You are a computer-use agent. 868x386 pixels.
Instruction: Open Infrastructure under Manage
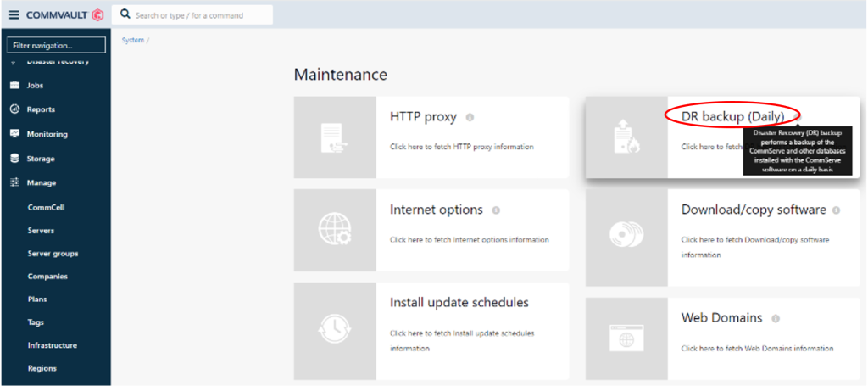pos(52,345)
